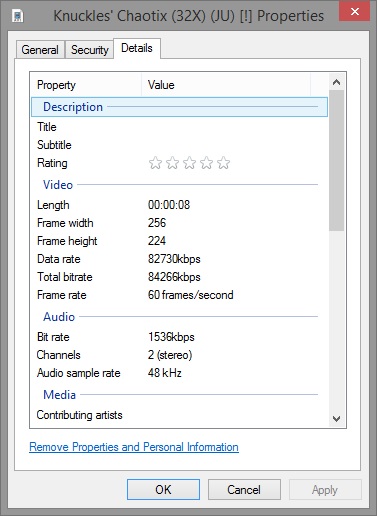Select the Rating property label

pyautogui.click(x=52, y=163)
